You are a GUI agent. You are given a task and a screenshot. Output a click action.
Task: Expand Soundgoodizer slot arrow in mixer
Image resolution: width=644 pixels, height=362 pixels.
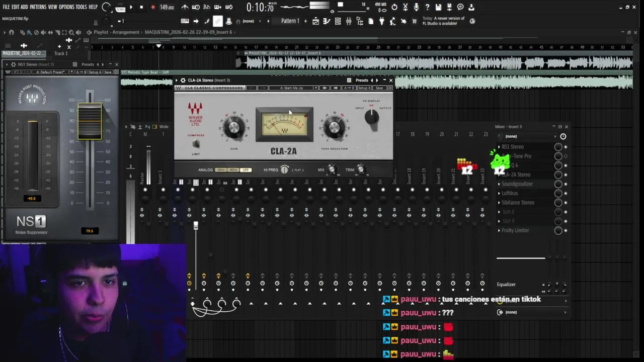pyautogui.click(x=499, y=184)
